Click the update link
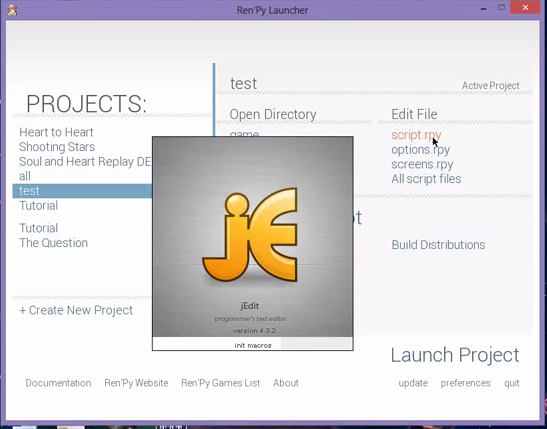This screenshot has width=547, height=429. [413, 383]
